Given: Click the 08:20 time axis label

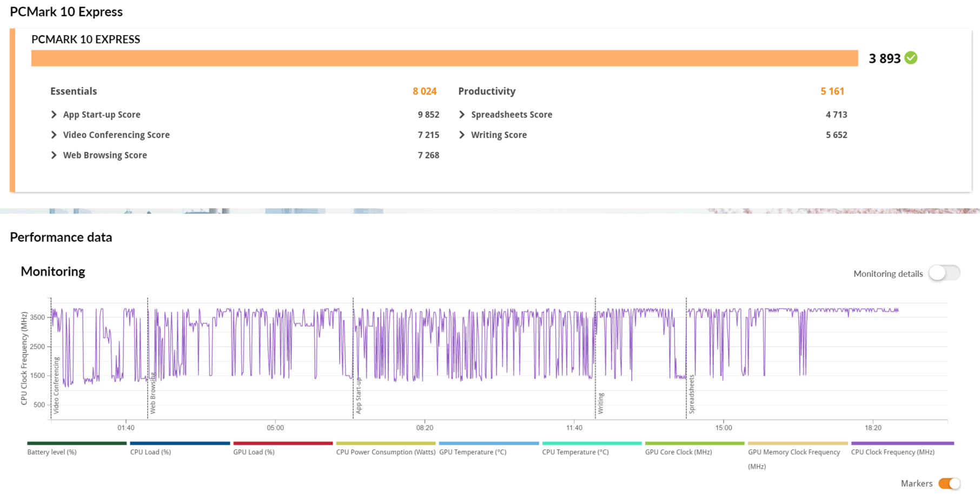Looking at the screenshot, I should pyautogui.click(x=425, y=428).
